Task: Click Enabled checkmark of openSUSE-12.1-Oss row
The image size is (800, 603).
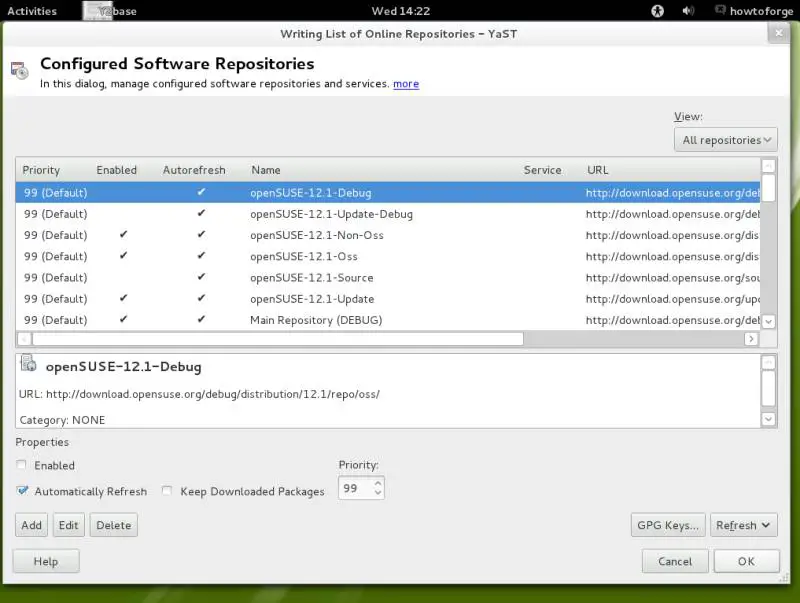Action: (x=123, y=256)
